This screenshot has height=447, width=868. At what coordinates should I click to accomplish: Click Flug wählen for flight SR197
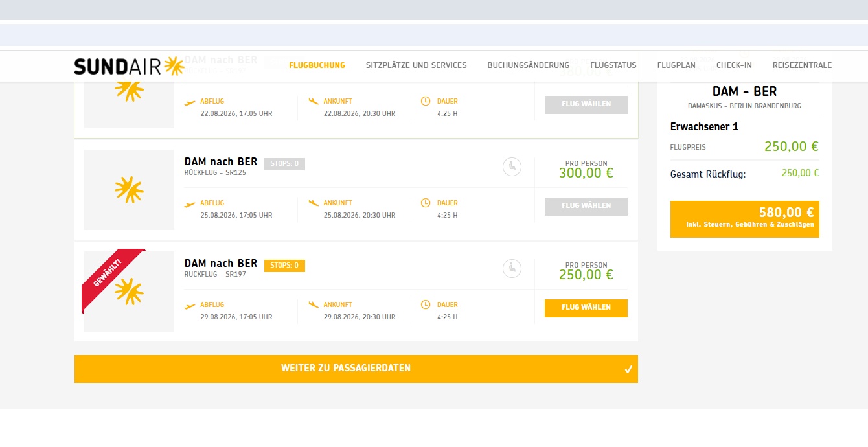[586, 308]
